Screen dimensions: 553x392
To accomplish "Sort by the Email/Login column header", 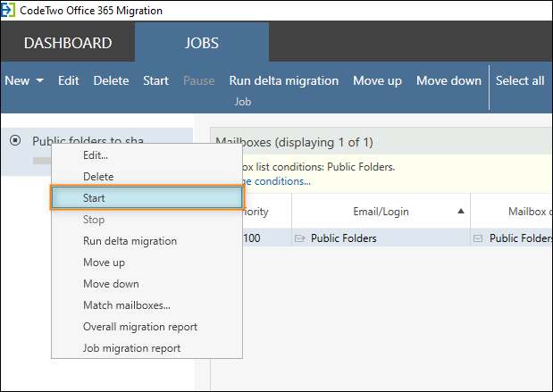I will coord(381,211).
